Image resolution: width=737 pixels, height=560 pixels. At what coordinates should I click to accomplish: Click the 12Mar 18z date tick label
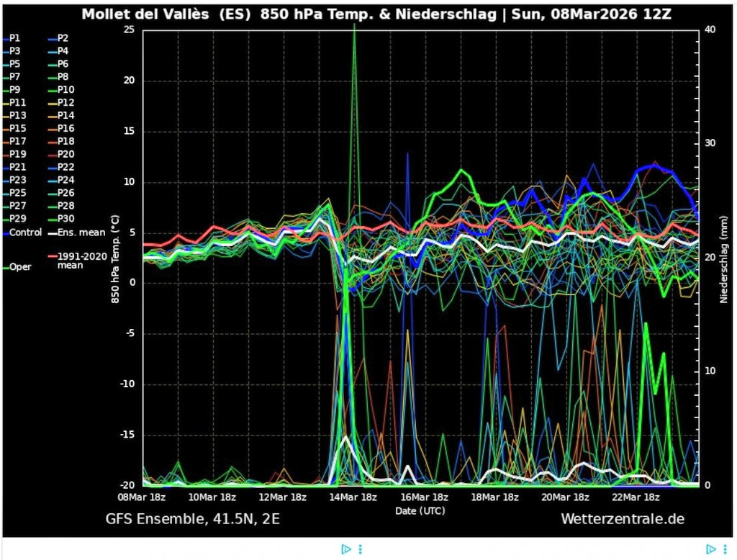click(282, 497)
